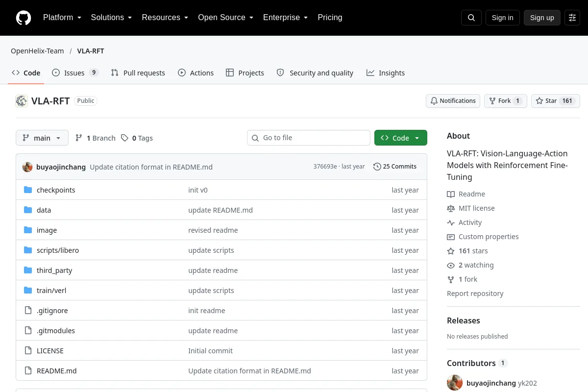588x392 pixels.
Task: Click the eye icon beside 2 watching
Action: pyautogui.click(x=451, y=265)
